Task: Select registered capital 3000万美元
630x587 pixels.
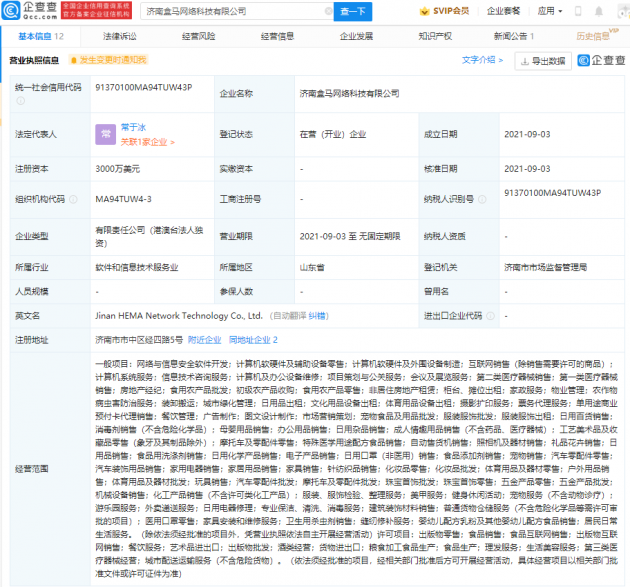Action: tap(118, 169)
